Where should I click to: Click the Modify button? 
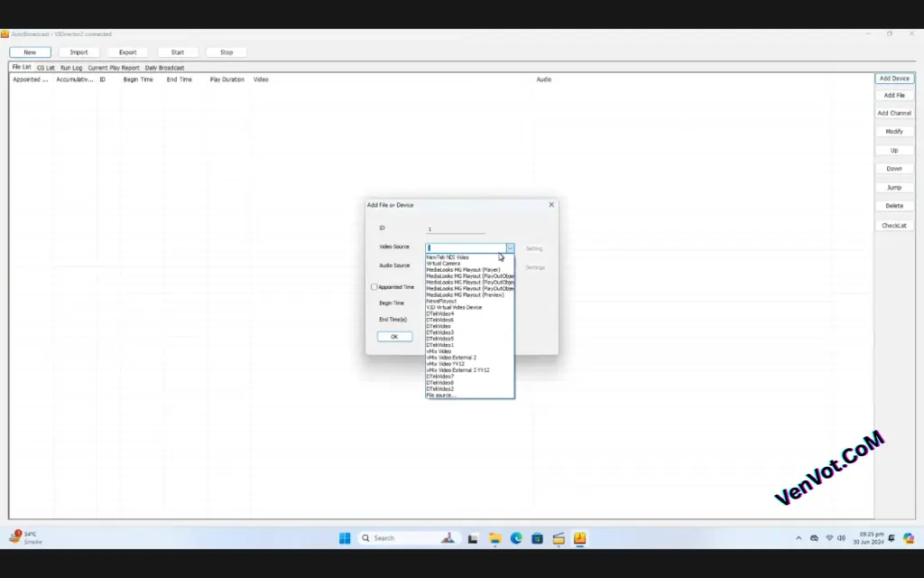(894, 132)
